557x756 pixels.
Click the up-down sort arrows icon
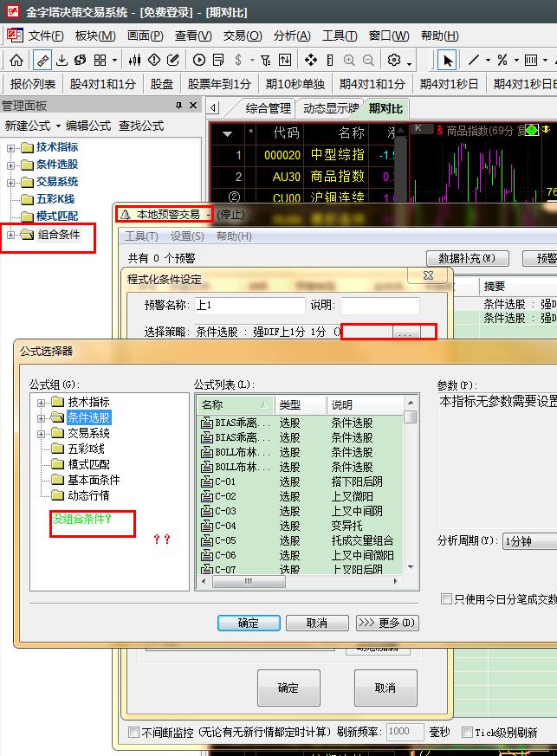pos(285,61)
